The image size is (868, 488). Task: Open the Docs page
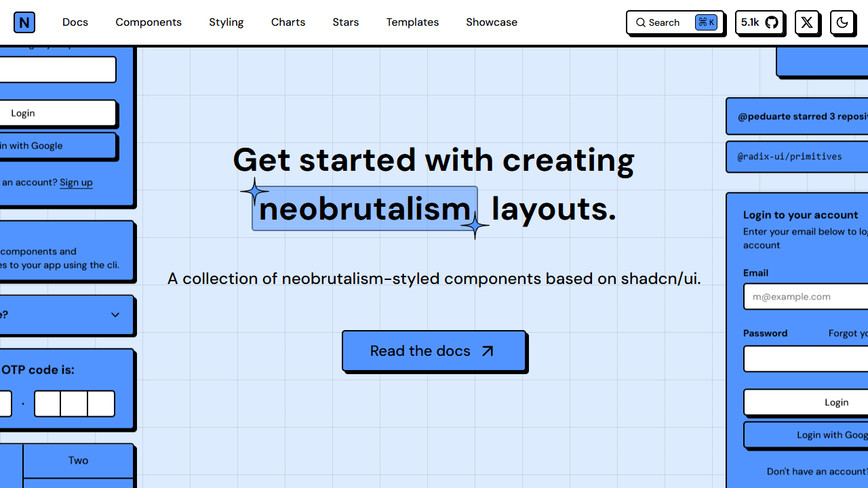[75, 22]
